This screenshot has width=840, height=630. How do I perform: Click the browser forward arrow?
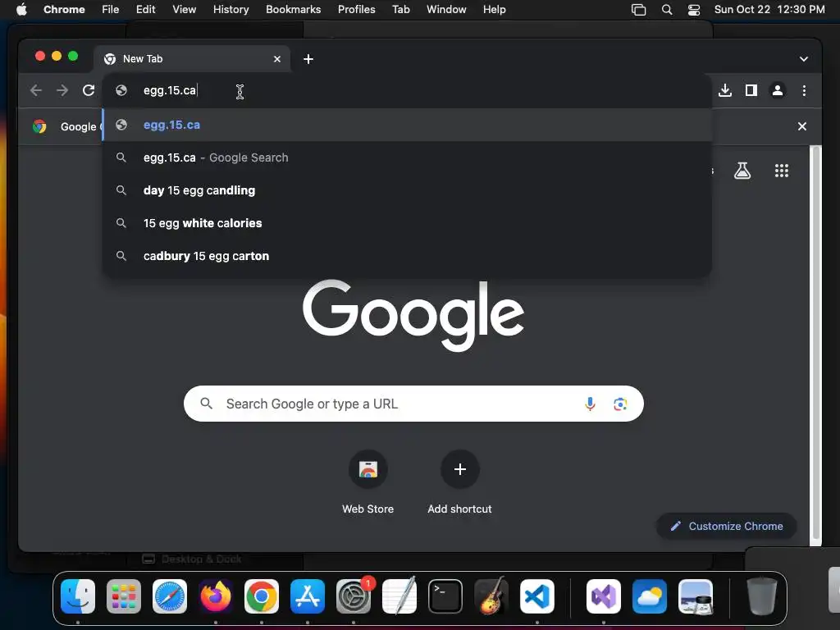tap(62, 90)
